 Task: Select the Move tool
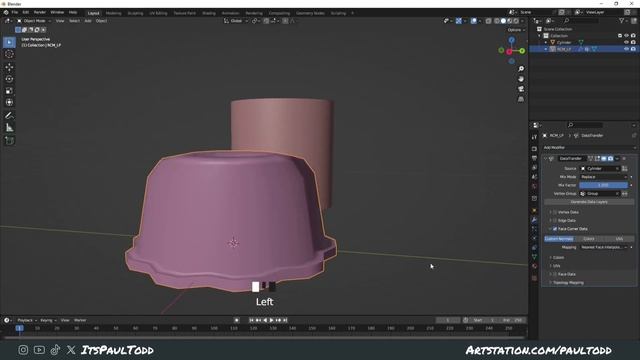point(9,67)
